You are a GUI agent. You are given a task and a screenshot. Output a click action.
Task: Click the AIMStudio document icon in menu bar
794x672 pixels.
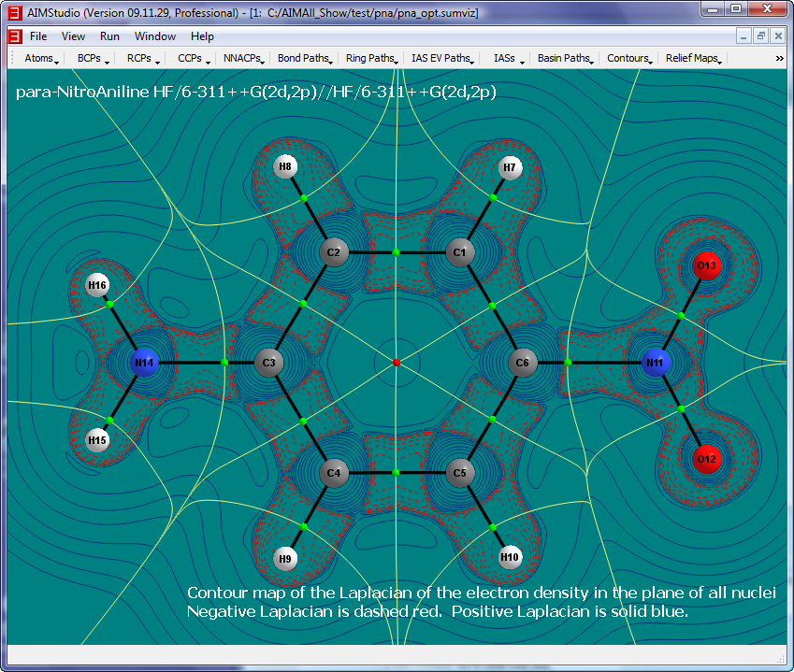[x=14, y=36]
